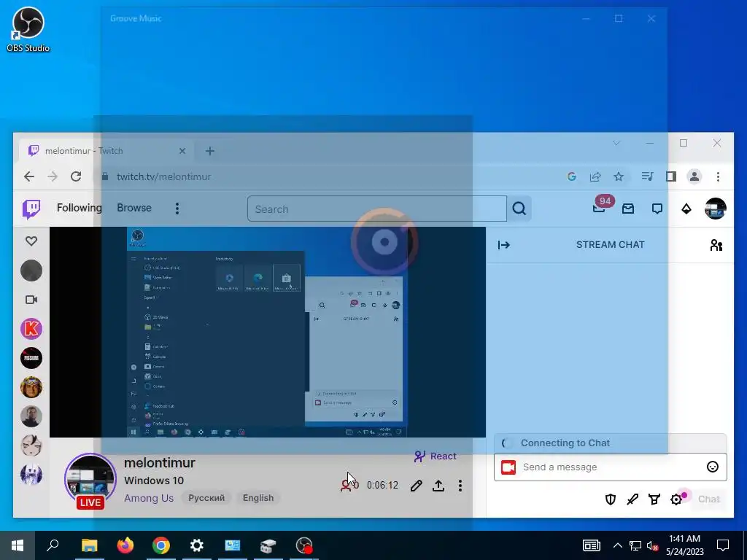Open chat settings gear icon
Image resolution: width=747 pixels, height=560 pixels.
tap(676, 499)
